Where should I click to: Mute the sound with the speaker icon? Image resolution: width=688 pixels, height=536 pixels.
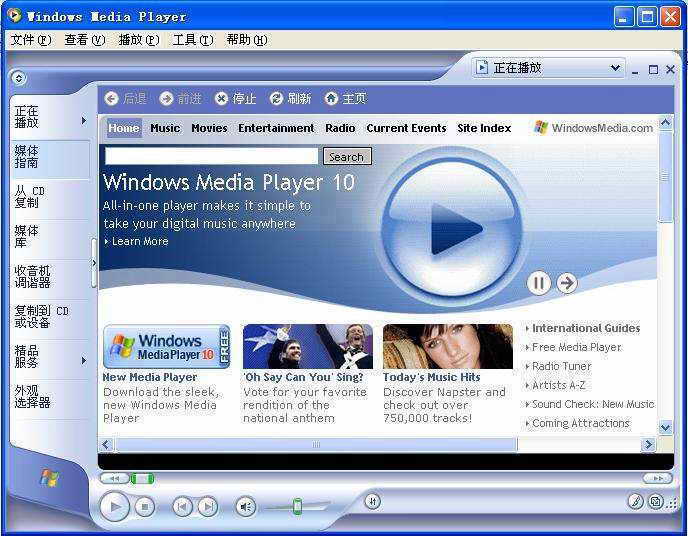point(245,507)
